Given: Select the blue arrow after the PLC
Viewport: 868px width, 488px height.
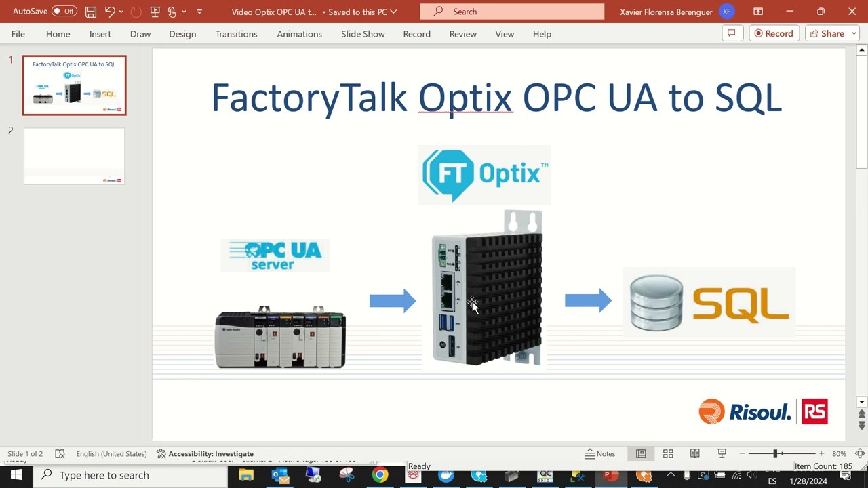Looking at the screenshot, I should [393, 301].
